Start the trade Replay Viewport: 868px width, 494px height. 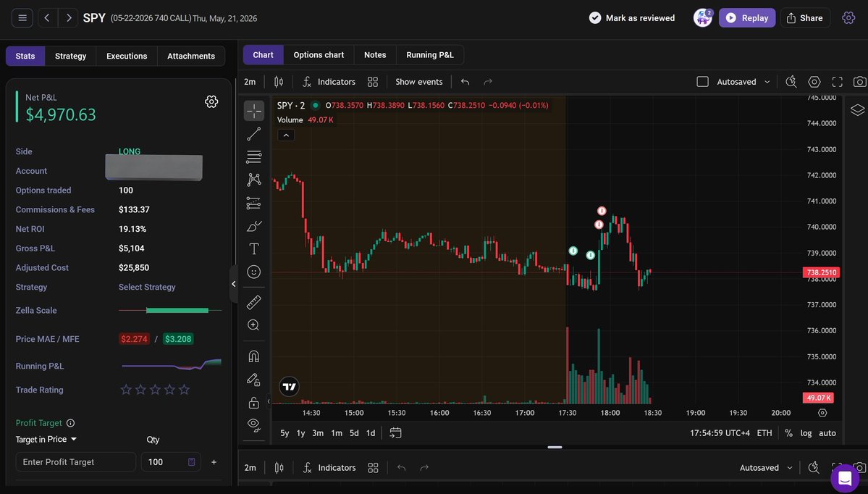click(x=747, y=17)
